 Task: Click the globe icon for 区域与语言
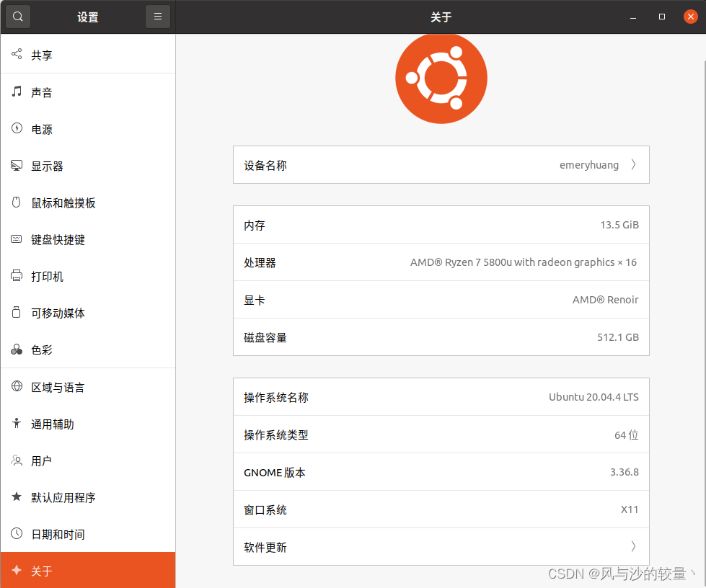click(x=17, y=386)
